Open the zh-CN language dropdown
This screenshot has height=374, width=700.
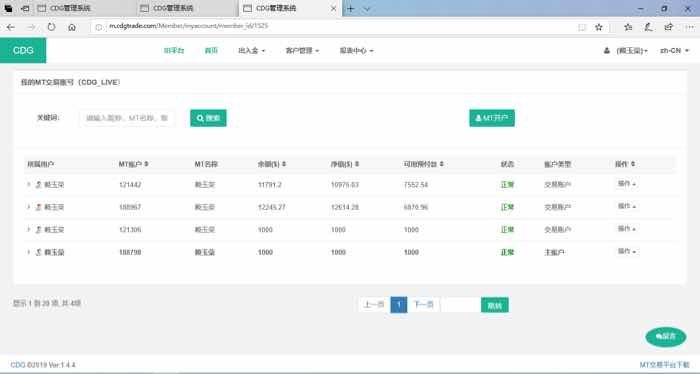675,51
